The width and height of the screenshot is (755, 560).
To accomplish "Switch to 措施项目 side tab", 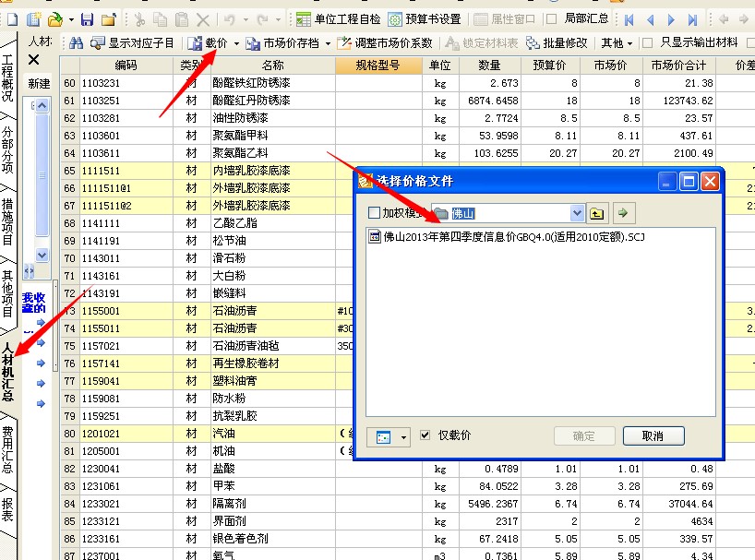I will click(7, 221).
